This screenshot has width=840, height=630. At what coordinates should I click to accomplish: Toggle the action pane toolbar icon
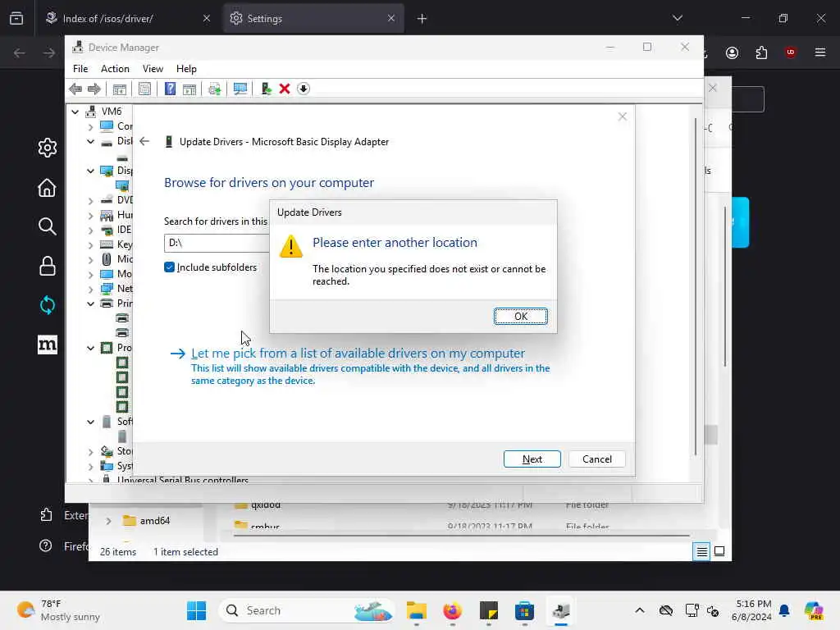(189, 89)
